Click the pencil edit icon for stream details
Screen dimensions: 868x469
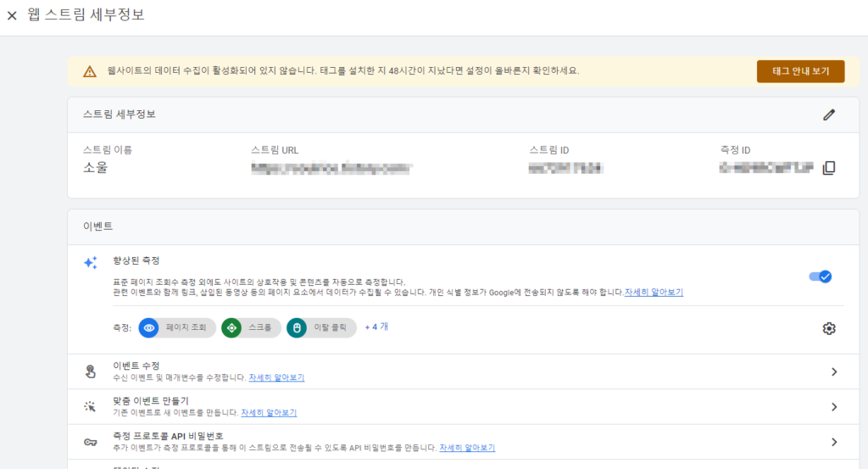point(829,114)
